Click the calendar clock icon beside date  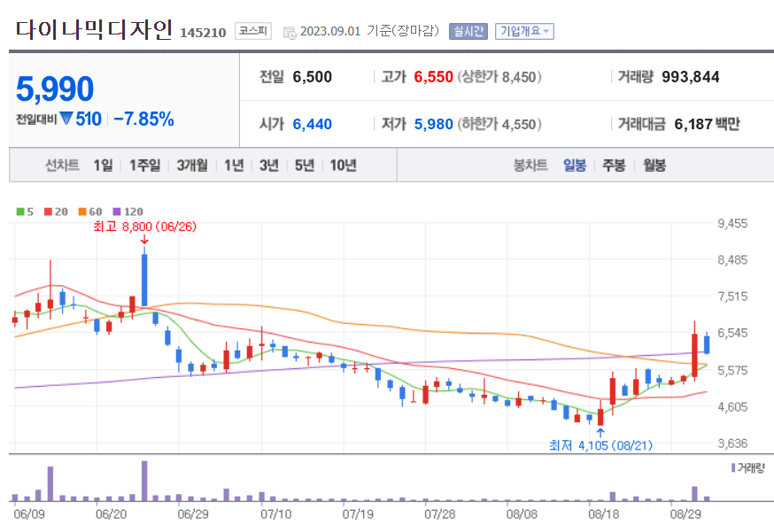[x=290, y=33]
